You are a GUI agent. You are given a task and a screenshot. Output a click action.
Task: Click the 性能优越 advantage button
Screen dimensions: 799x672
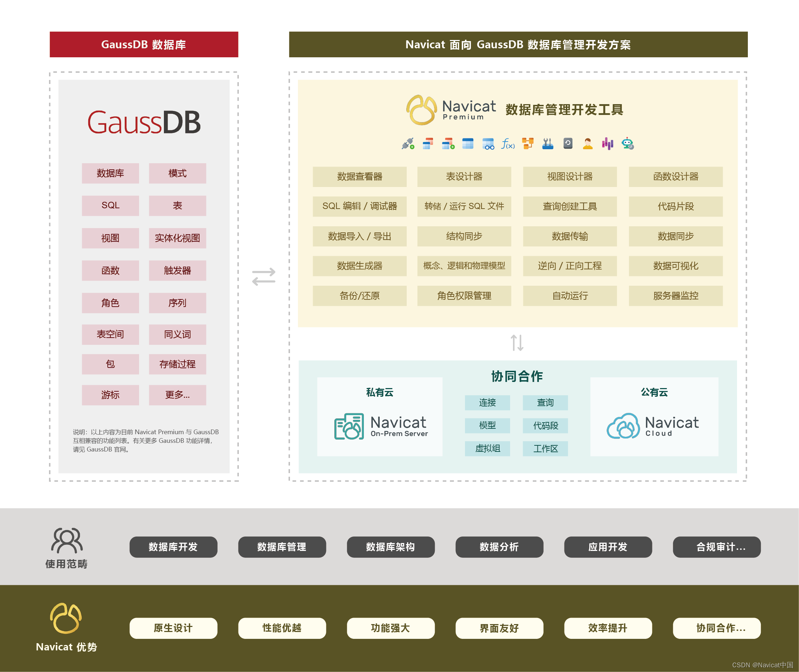point(282,628)
